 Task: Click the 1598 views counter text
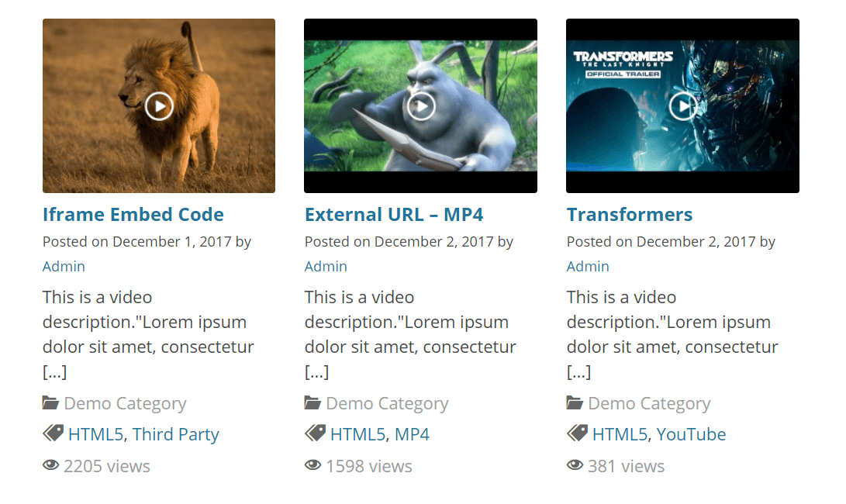pos(368,465)
